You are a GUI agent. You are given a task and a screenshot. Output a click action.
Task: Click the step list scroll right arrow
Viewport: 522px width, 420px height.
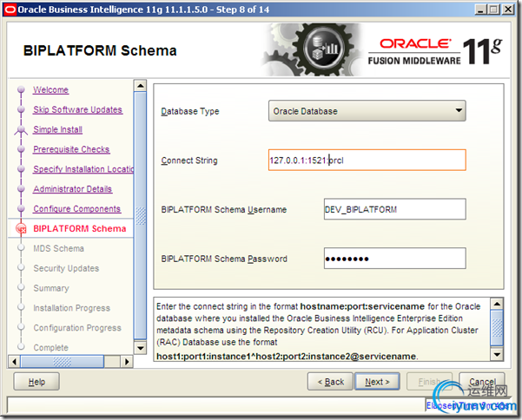coord(127,362)
